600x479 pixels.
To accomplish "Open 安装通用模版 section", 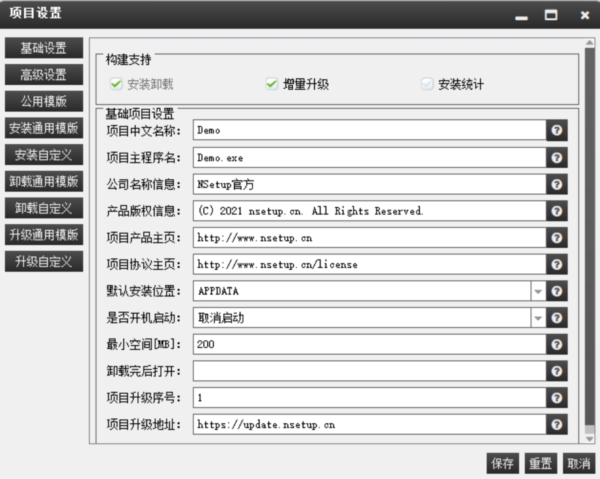I will pos(44,128).
